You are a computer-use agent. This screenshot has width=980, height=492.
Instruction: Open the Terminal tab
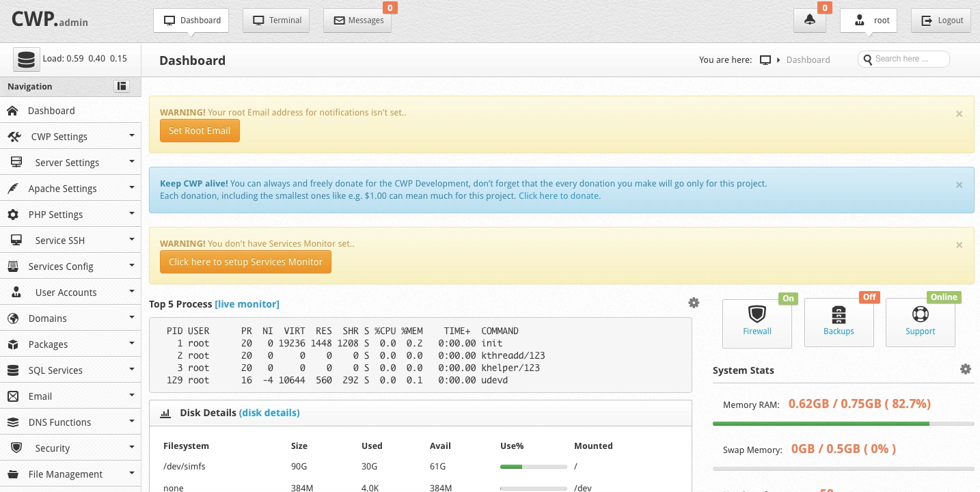[277, 20]
